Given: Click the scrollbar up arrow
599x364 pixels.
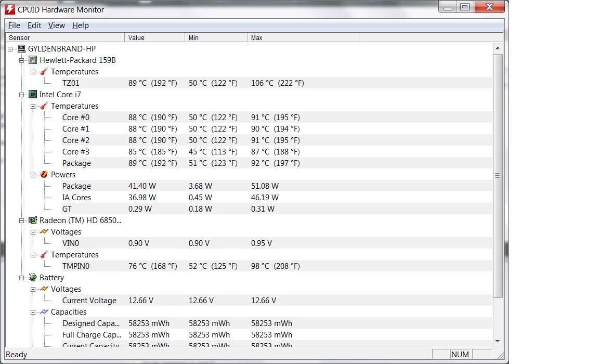Looking at the screenshot, I should 498,48.
